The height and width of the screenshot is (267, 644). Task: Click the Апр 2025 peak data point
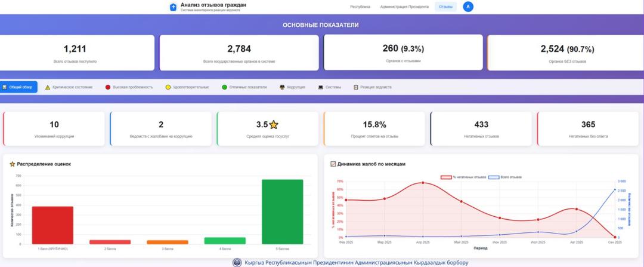(423, 183)
